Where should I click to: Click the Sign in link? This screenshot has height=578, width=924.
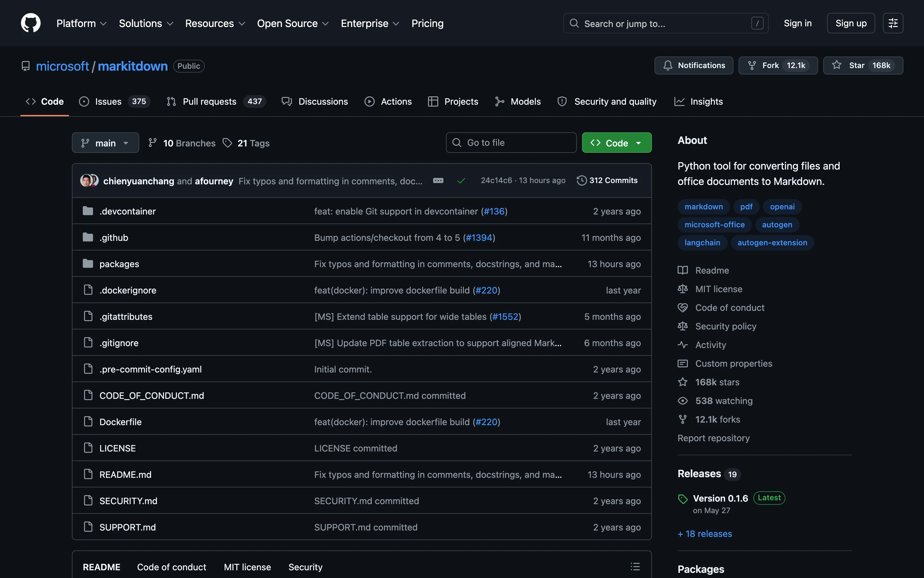(x=797, y=23)
